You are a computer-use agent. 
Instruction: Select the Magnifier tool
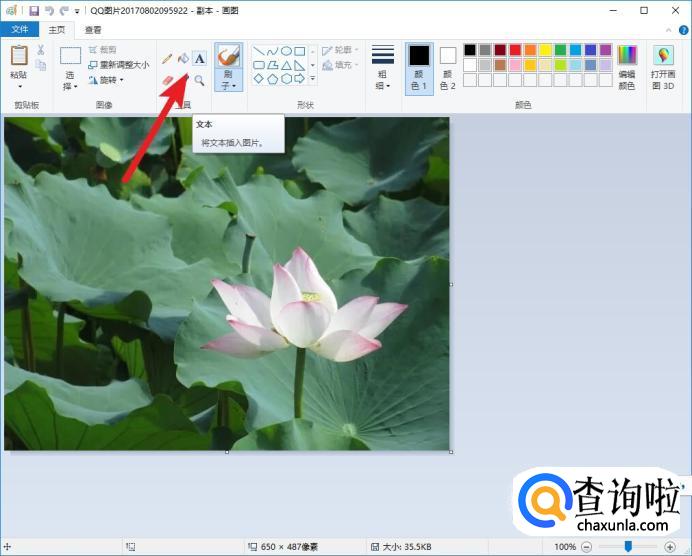coord(199,80)
